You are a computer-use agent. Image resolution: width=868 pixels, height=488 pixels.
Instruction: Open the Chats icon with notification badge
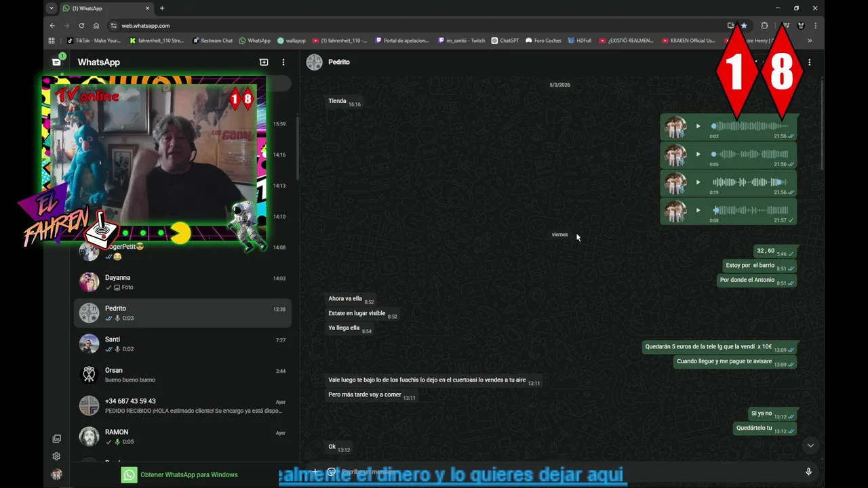pyautogui.click(x=57, y=61)
